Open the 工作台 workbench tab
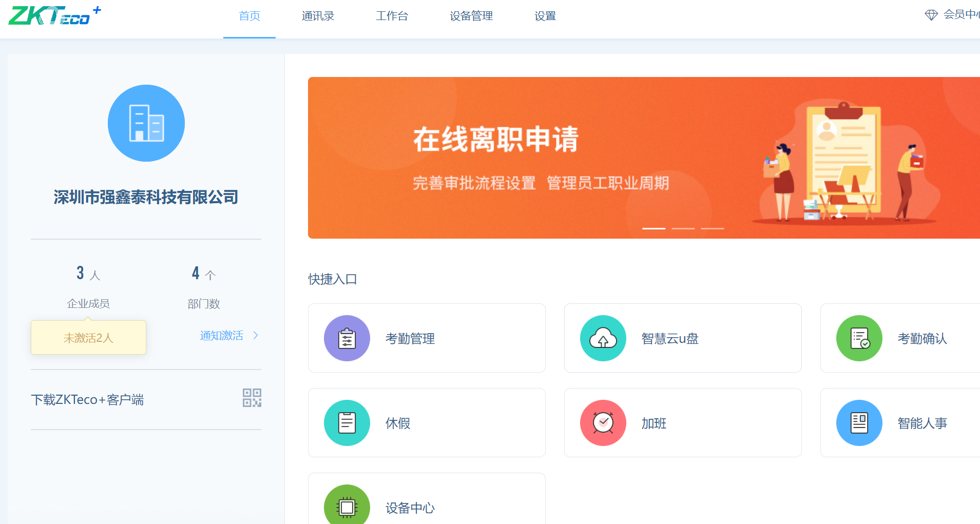The image size is (980, 524). (x=392, y=16)
